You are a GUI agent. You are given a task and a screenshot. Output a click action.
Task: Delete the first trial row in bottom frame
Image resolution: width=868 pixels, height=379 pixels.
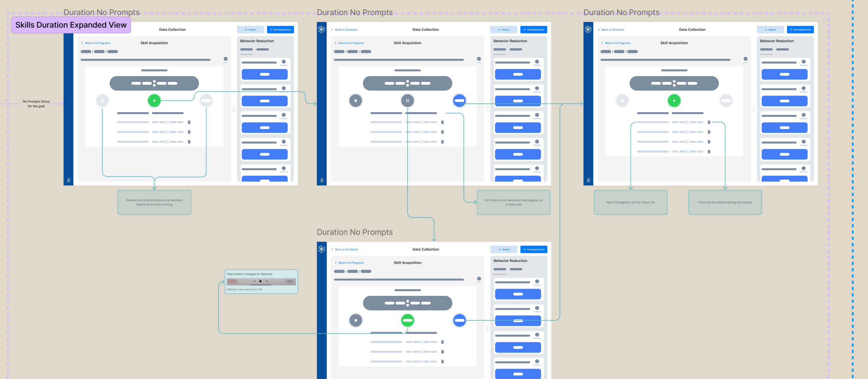click(443, 342)
